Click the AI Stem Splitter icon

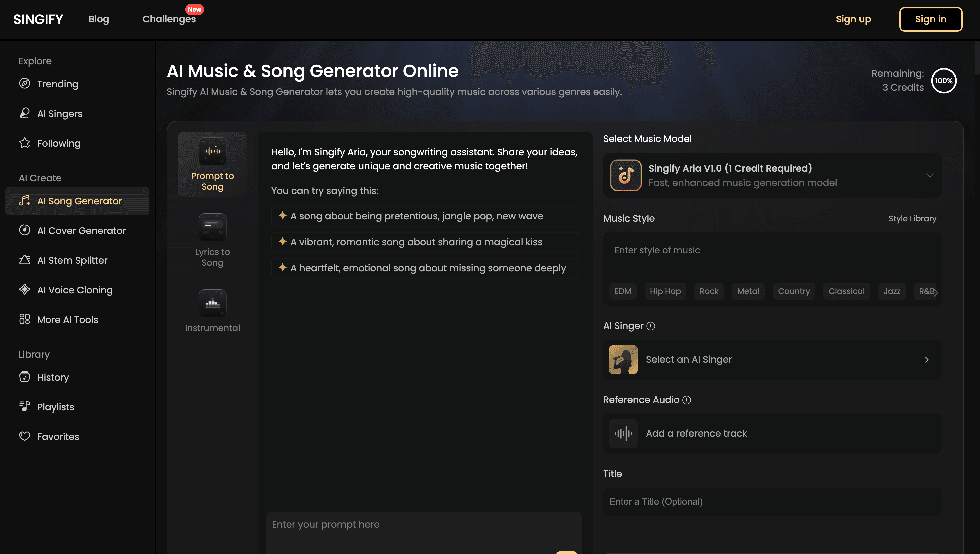[x=25, y=260]
